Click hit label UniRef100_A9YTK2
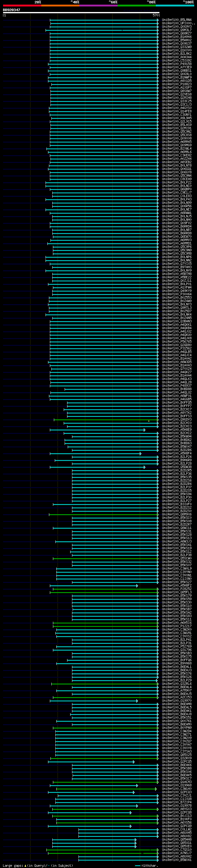This screenshot has width=197, height=868. tap(176, 413)
